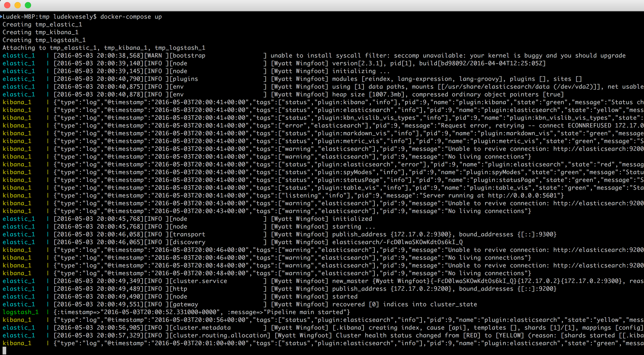Click the 'starting ...' elastic message
This screenshot has height=355, width=644.
(x=354, y=227)
